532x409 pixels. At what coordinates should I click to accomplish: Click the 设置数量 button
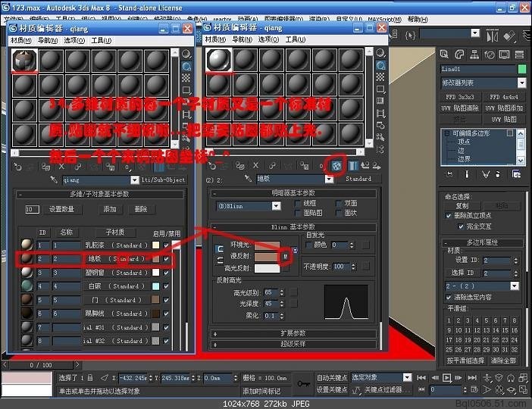point(61,209)
